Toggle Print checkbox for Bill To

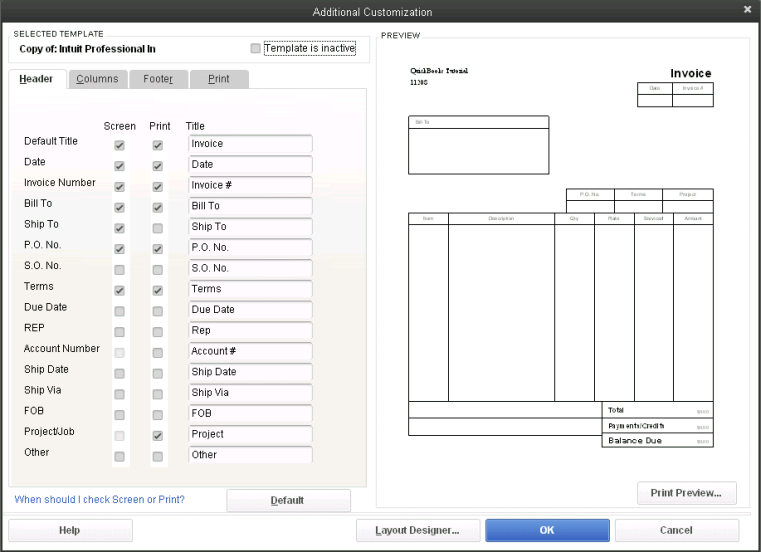point(157,208)
